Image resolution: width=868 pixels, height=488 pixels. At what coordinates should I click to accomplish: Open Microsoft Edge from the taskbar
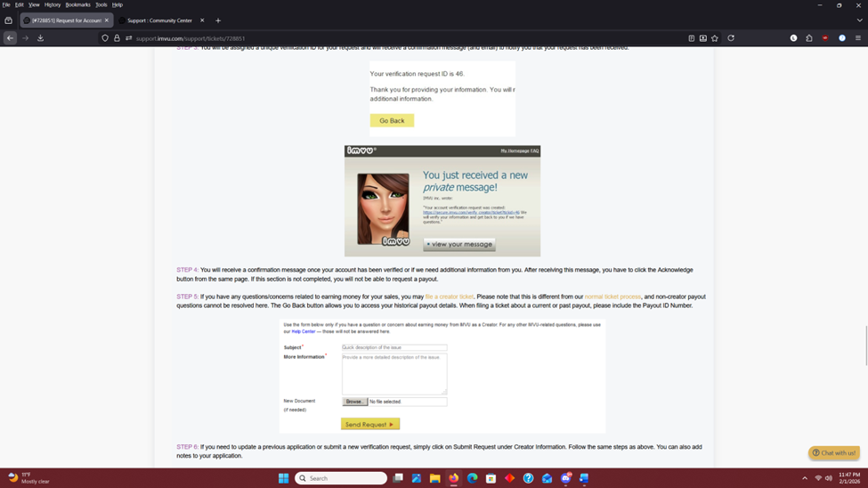click(472, 478)
